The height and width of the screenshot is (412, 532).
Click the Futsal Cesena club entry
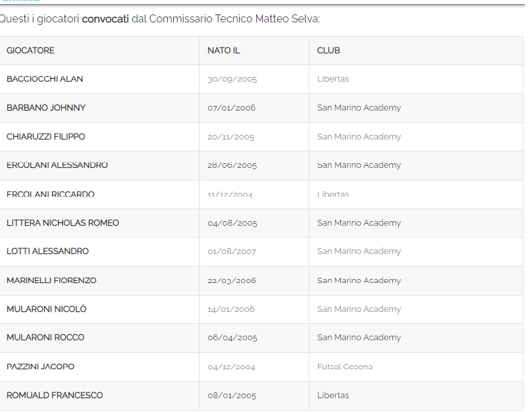click(344, 367)
